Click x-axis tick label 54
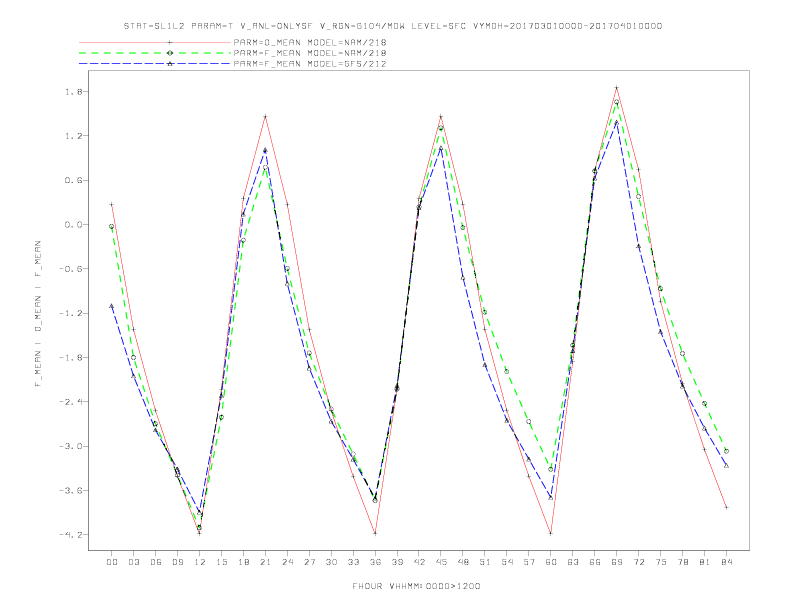This screenshot has width=792, height=612. point(507,562)
